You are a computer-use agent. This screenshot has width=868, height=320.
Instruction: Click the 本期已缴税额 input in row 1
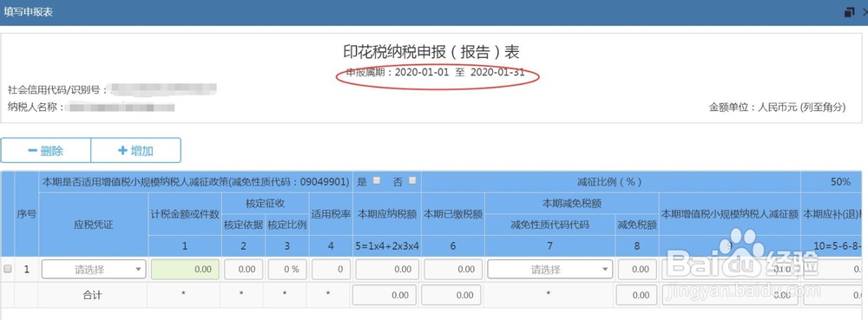tap(453, 270)
